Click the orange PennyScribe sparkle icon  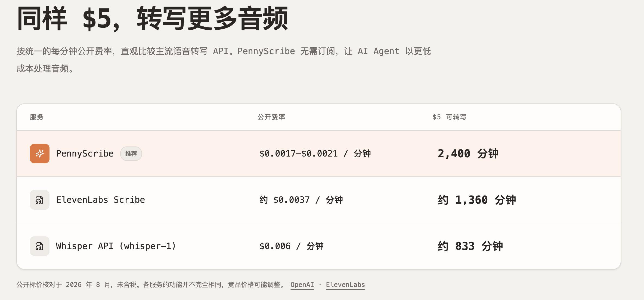click(40, 154)
